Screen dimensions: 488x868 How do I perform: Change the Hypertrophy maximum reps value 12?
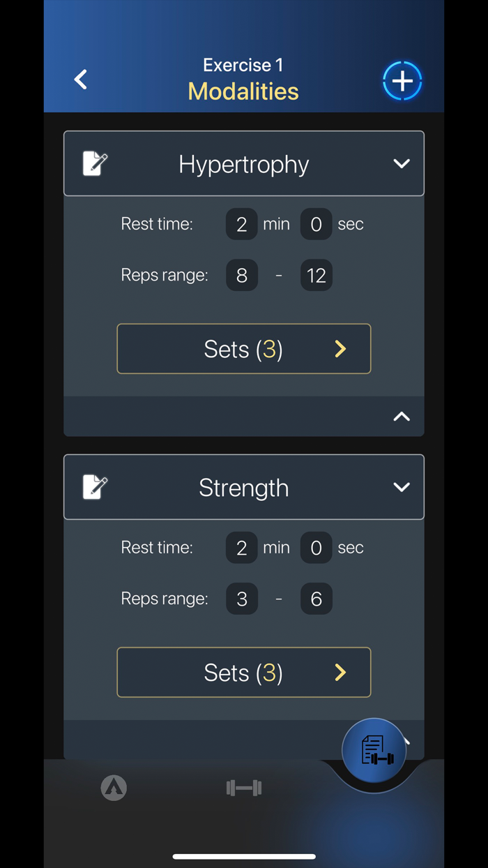tap(316, 275)
